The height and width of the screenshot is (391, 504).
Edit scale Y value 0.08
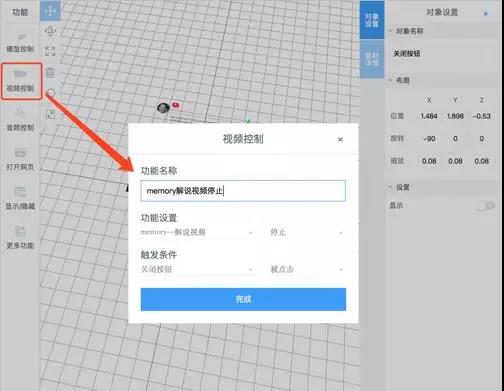point(455,161)
